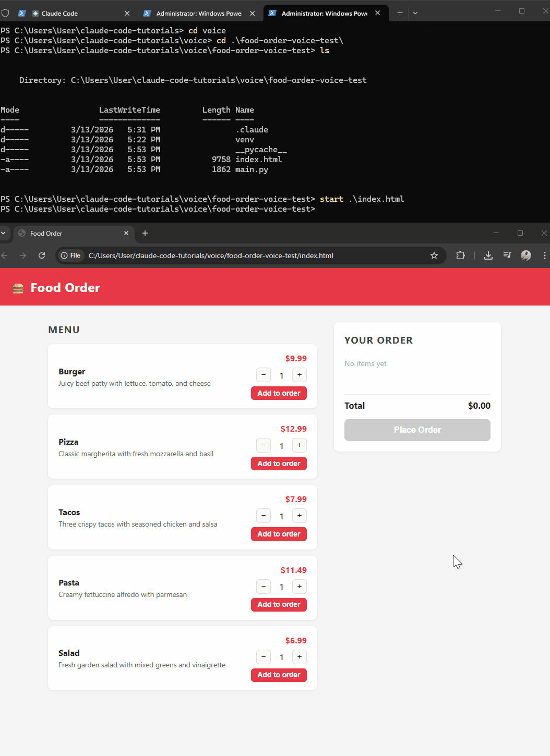Click the browser profile avatar

[526, 255]
